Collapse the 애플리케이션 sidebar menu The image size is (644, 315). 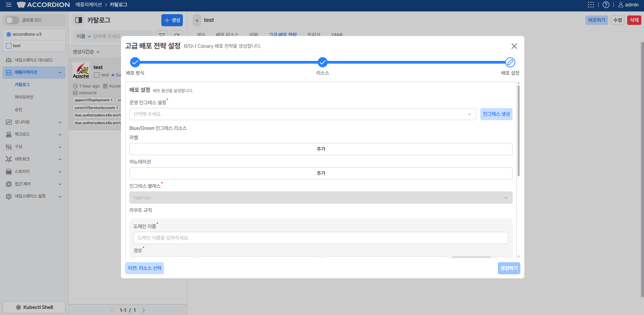tap(34, 72)
